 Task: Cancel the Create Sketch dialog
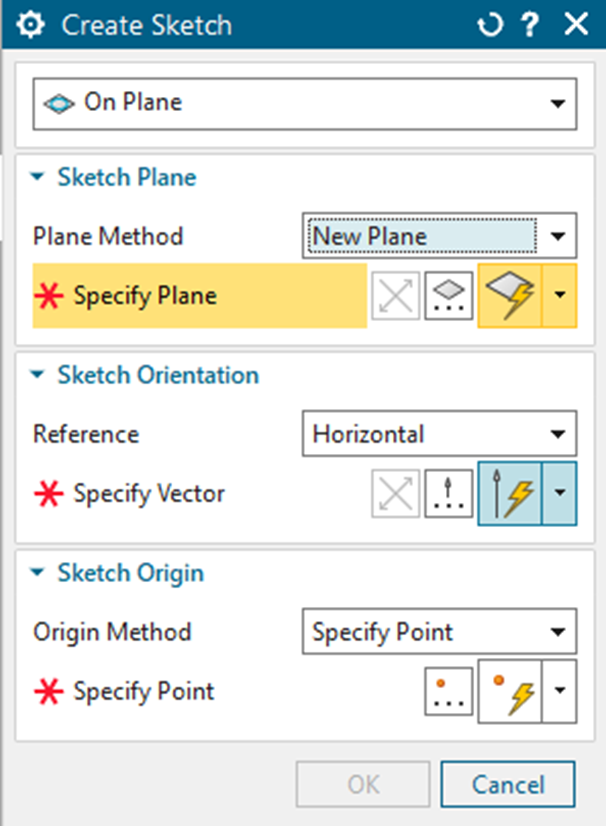click(507, 784)
